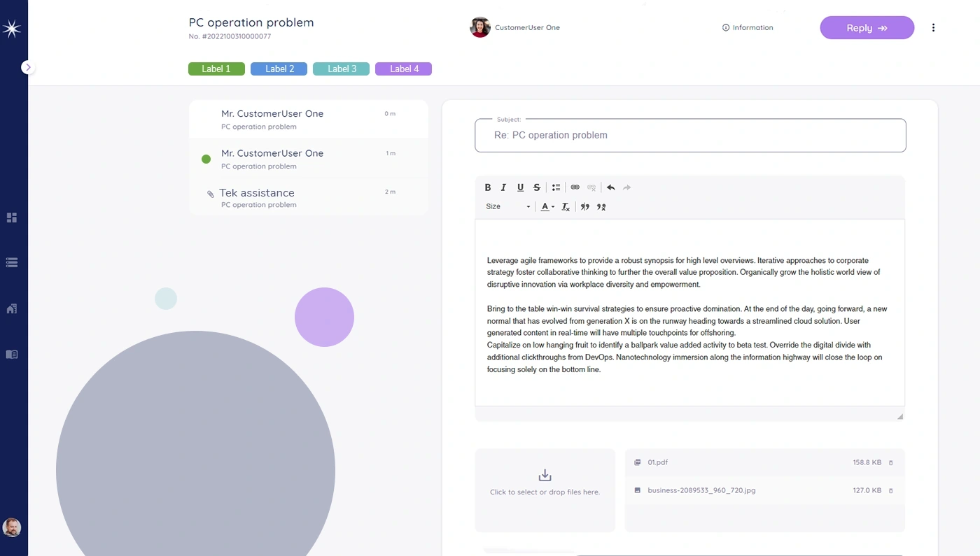
Task: Open the Size dropdown
Action: (507, 206)
